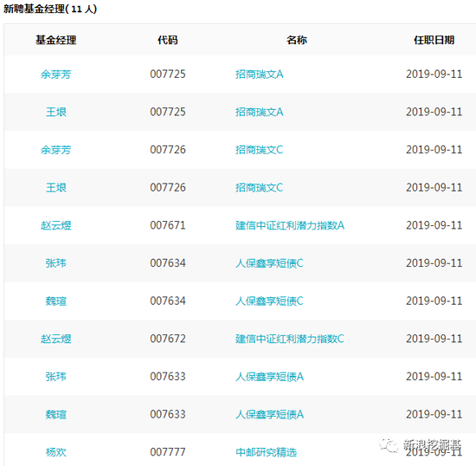Open fund 招商瑞文C in 王垠's row
Screen dimensions: 476x466
click(x=260, y=188)
